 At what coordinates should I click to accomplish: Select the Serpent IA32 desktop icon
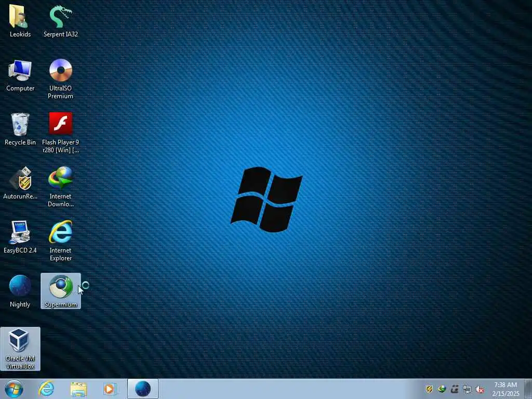tap(61, 20)
